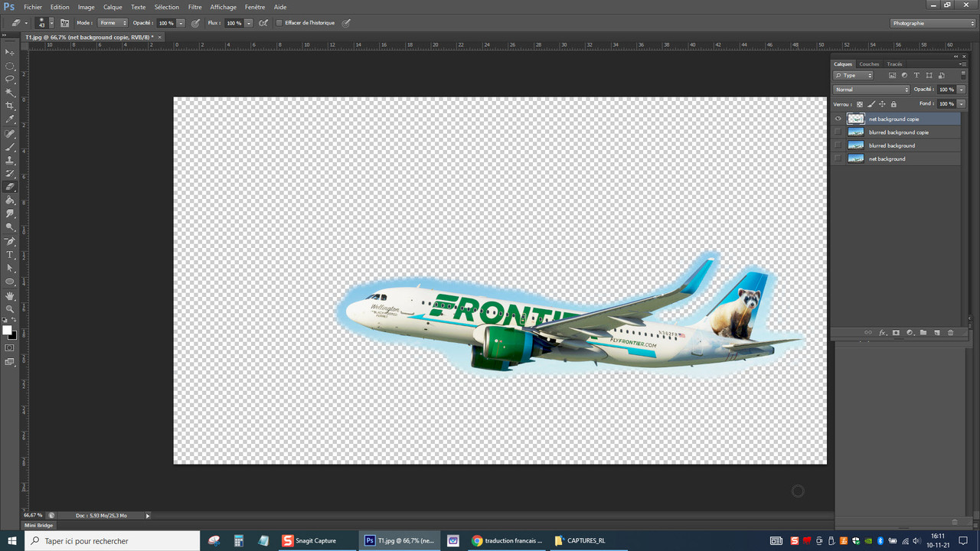Viewport: 980px width, 551px height.
Task: Open the Mode Forme dropdown
Action: point(113,23)
